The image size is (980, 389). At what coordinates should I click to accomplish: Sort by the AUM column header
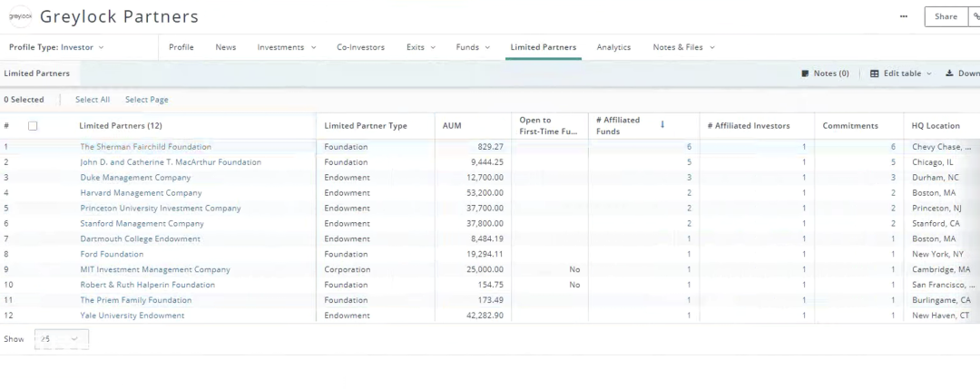click(x=452, y=126)
